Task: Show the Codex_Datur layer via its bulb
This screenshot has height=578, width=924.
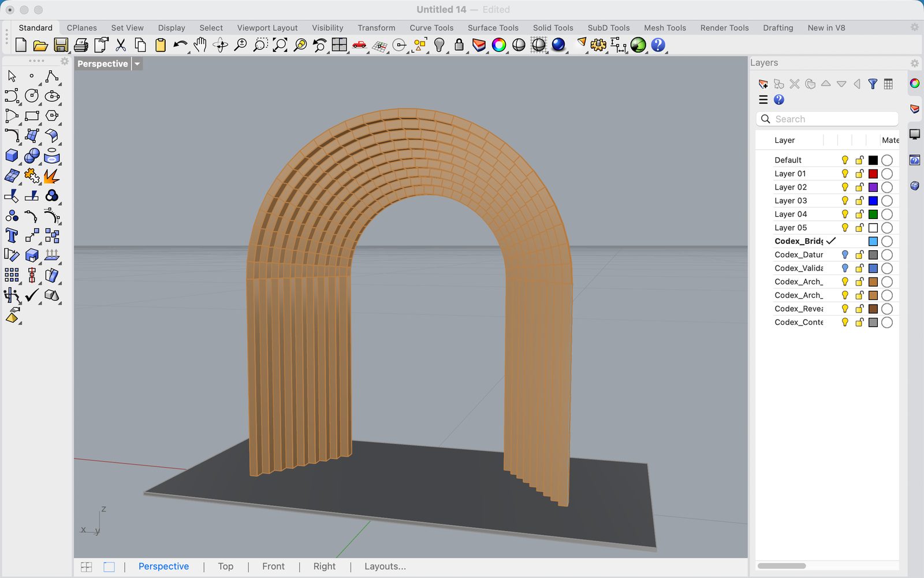Action: [845, 255]
